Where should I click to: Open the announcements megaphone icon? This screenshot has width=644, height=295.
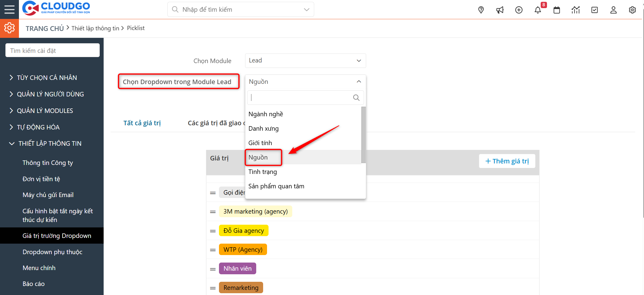tap(500, 10)
